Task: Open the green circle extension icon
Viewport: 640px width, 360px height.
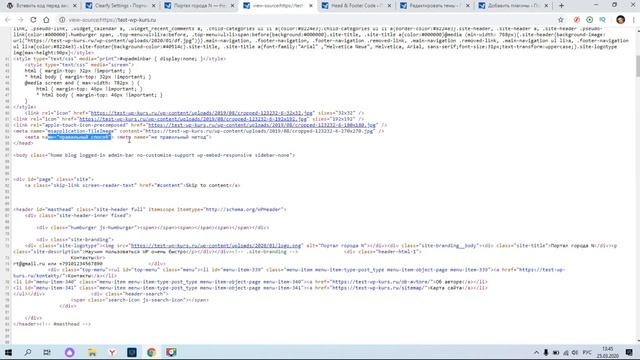Action: point(590,20)
